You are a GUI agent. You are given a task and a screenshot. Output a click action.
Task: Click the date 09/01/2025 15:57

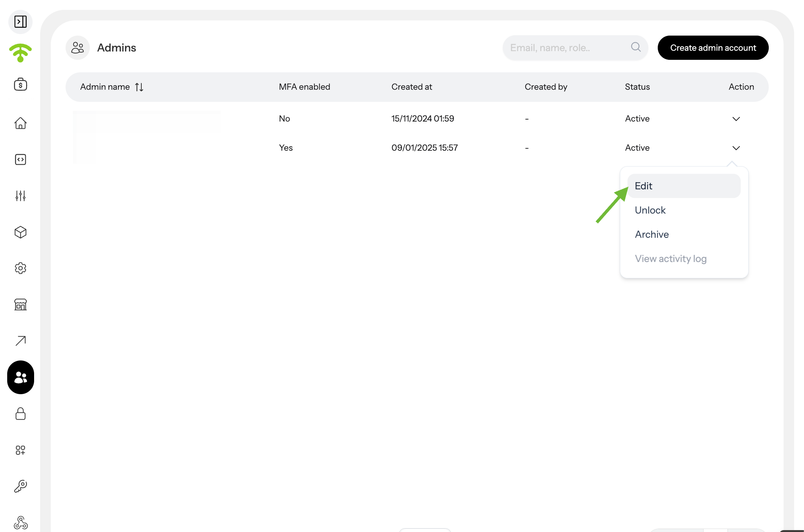[x=424, y=148]
